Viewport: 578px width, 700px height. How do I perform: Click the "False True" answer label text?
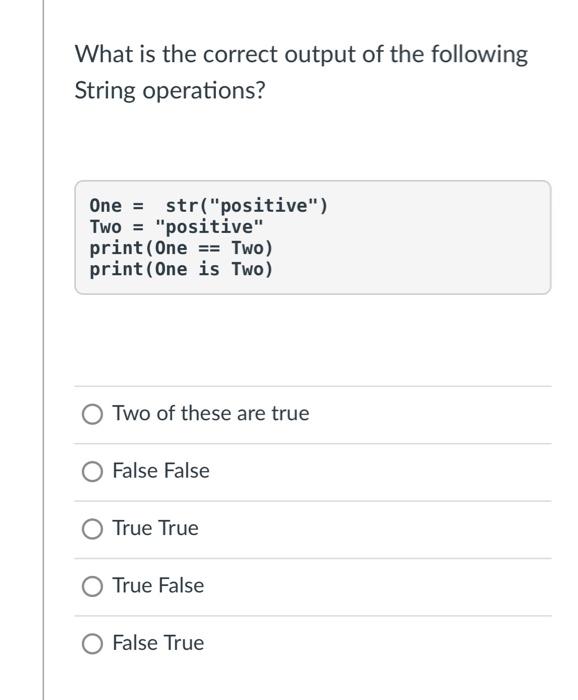point(158,643)
